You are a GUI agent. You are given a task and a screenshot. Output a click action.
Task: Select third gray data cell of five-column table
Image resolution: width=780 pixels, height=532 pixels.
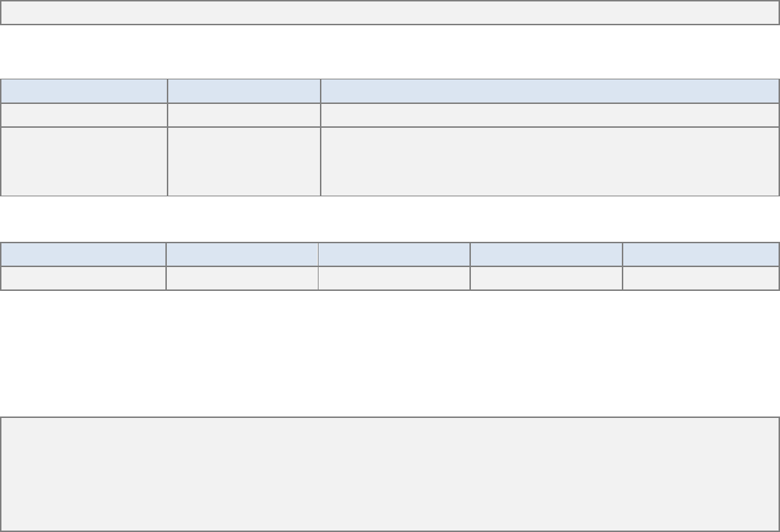(394, 278)
